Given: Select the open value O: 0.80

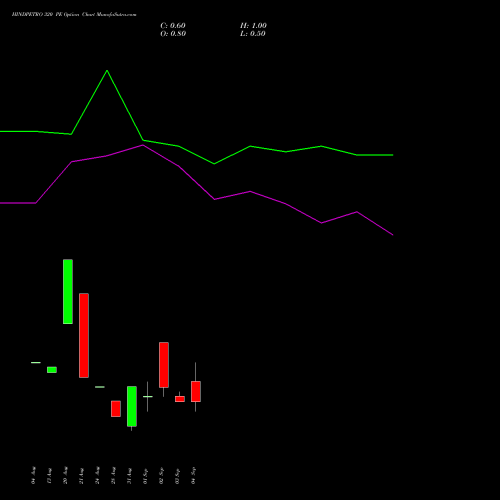Looking at the screenshot, I should pos(173,34).
